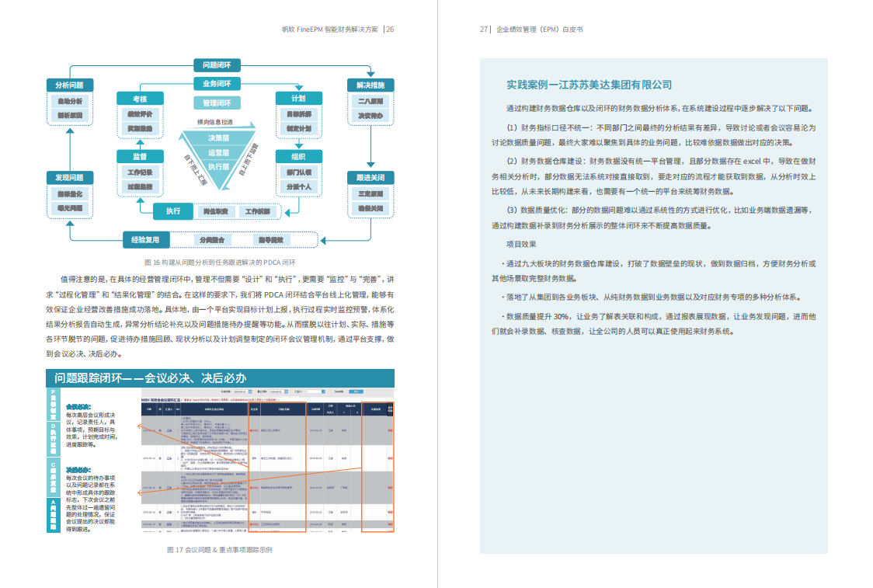Click the paragraph line starting '值得注意的是'

227,279
